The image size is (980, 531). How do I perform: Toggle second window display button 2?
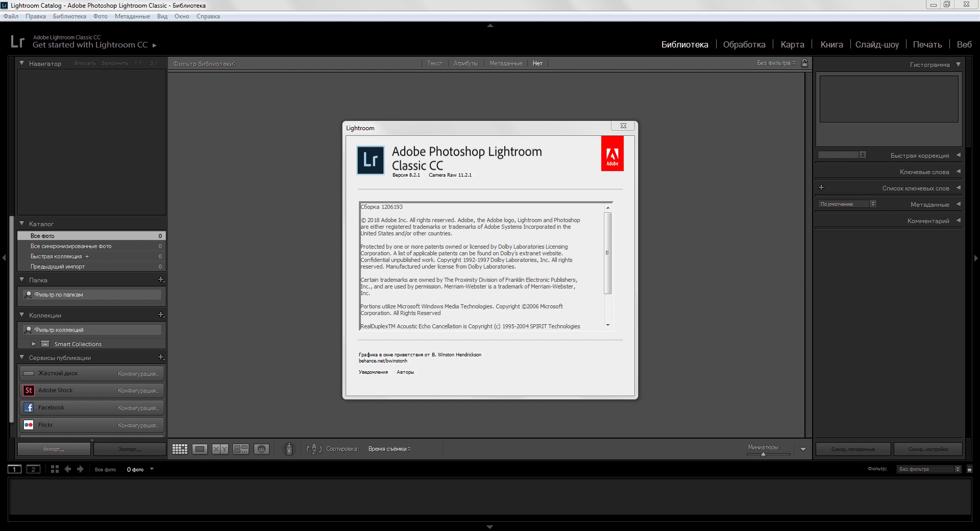pyautogui.click(x=34, y=469)
